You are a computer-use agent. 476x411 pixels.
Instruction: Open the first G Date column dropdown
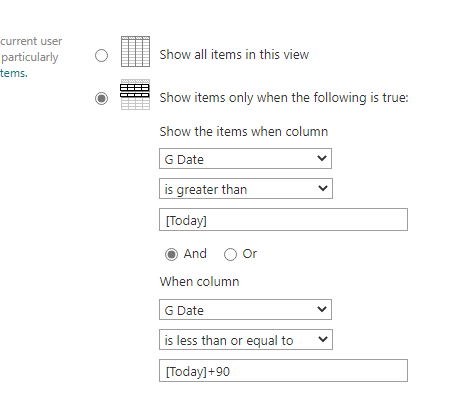[x=245, y=159]
